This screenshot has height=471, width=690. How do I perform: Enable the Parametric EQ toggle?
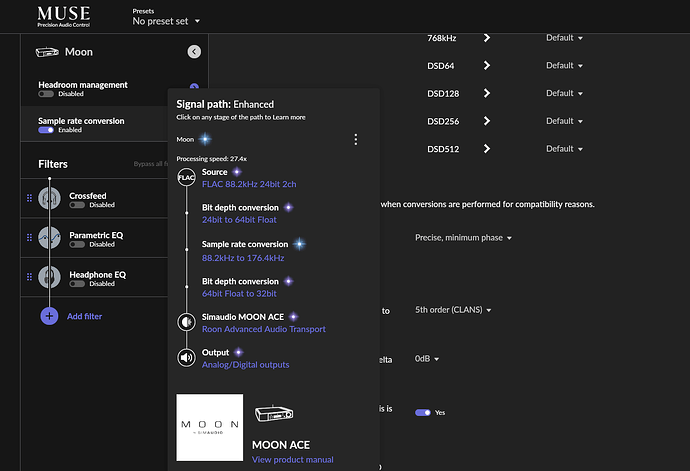(77, 244)
